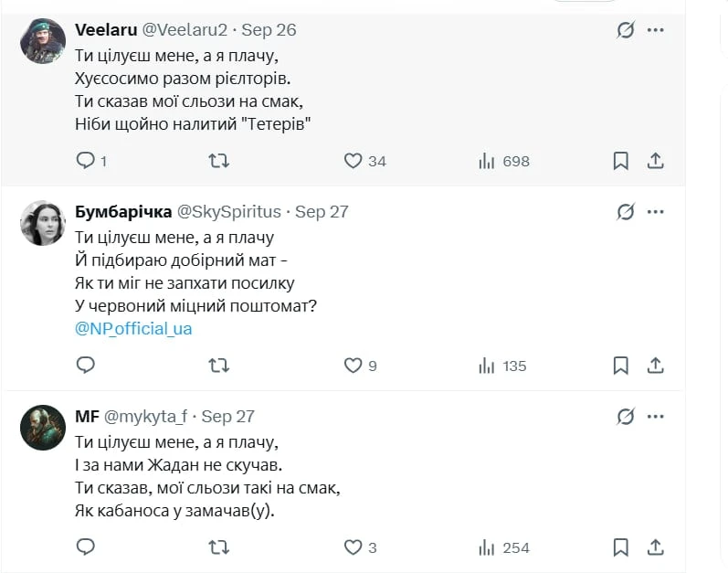Click Бумбарічка's profile avatar
728x573 pixels.
[43, 223]
